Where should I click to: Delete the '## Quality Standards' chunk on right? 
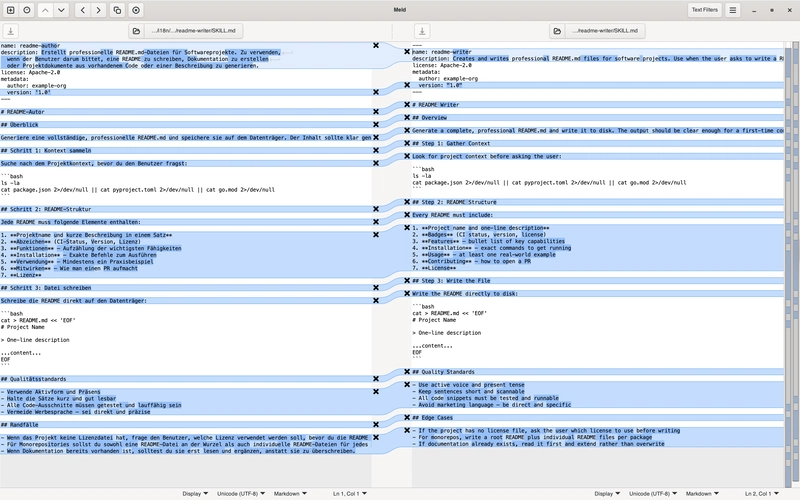(407, 372)
